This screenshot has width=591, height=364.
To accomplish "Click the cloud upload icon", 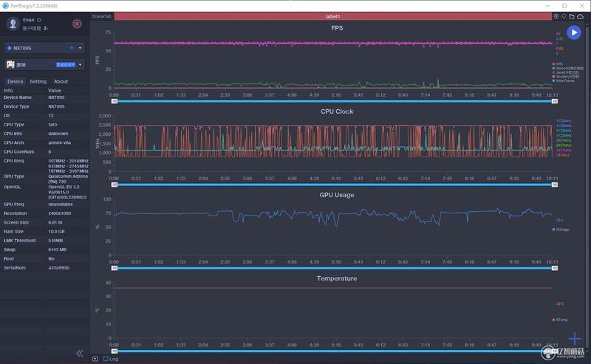I will tap(581, 16).
